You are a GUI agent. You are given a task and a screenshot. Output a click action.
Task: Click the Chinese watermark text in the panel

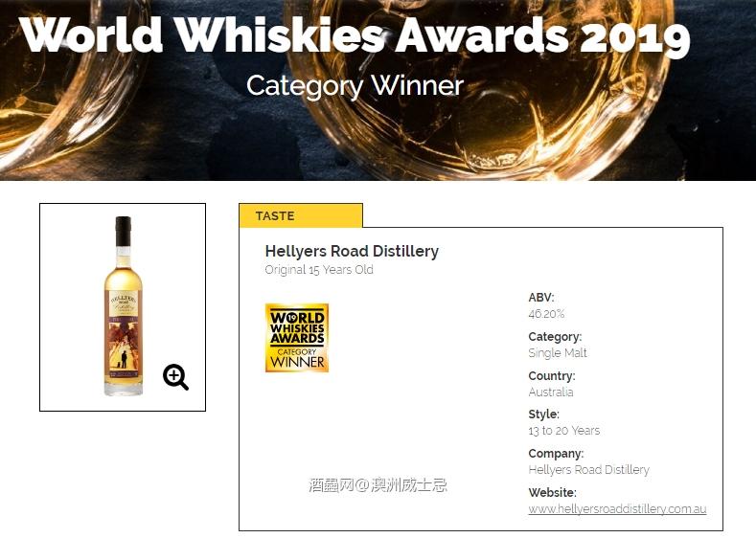point(378,485)
